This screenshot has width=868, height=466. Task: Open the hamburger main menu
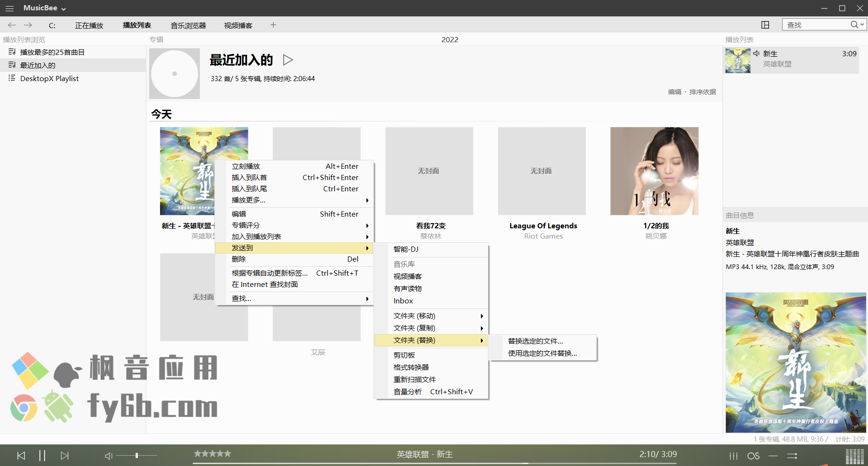[x=9, y=8]
